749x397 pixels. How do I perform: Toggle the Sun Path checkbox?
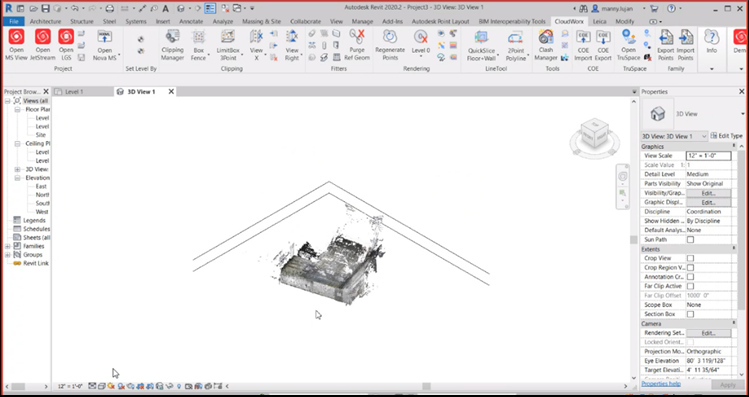[690, 239]
